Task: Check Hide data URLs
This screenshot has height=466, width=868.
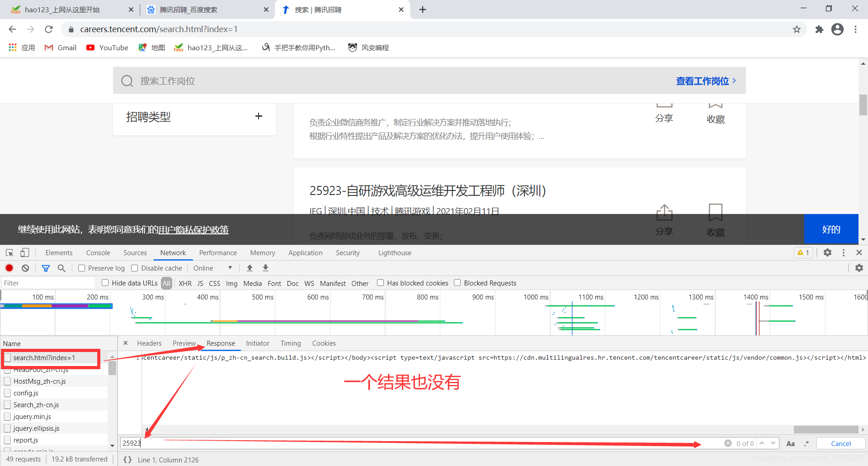Action: (105, 283)
